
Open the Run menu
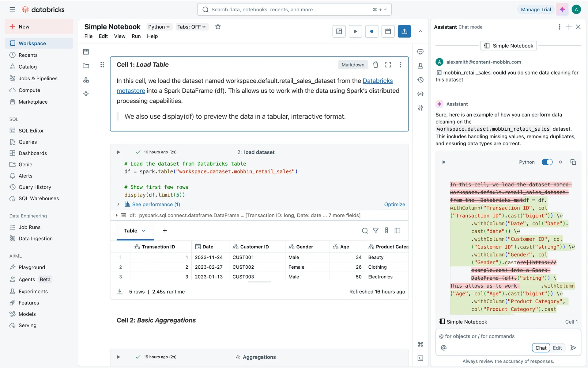(x=136, y=36)
